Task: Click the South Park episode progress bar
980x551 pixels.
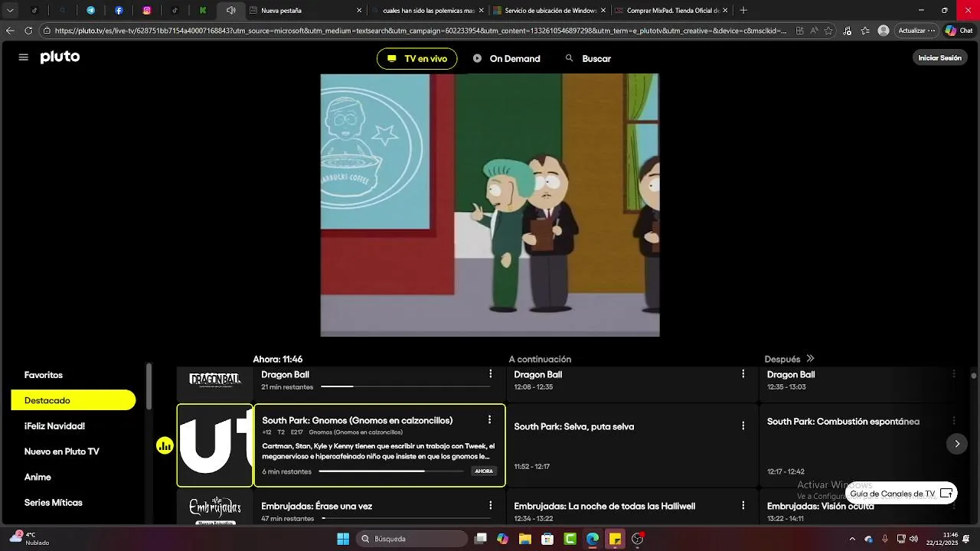Action: [391, 471]
